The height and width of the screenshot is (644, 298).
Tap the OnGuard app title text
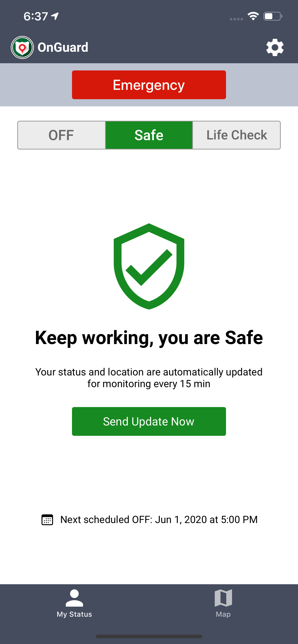point(63,47)
